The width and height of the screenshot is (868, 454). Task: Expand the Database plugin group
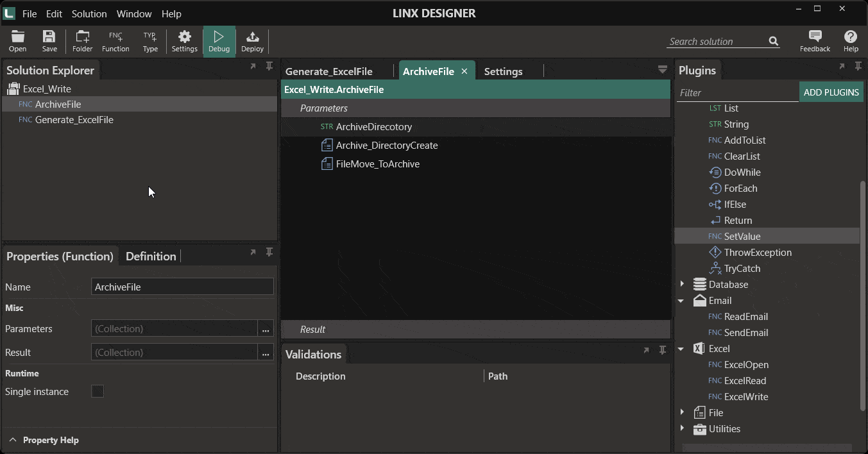pos(682,284)
